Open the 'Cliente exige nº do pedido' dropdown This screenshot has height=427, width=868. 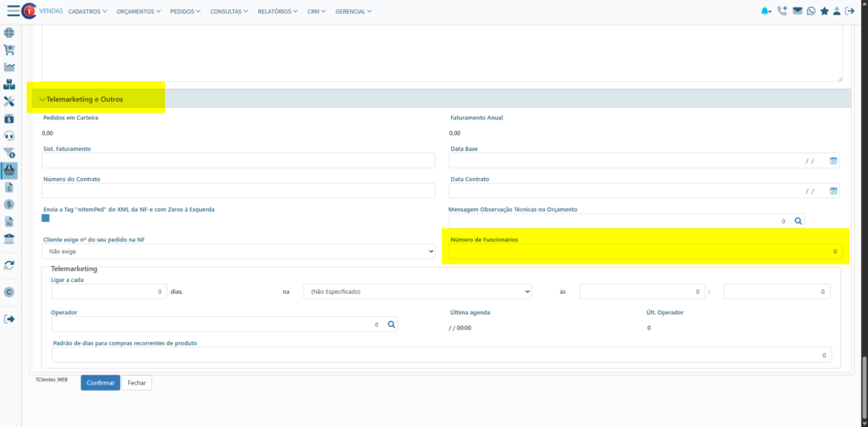(238, 251)
